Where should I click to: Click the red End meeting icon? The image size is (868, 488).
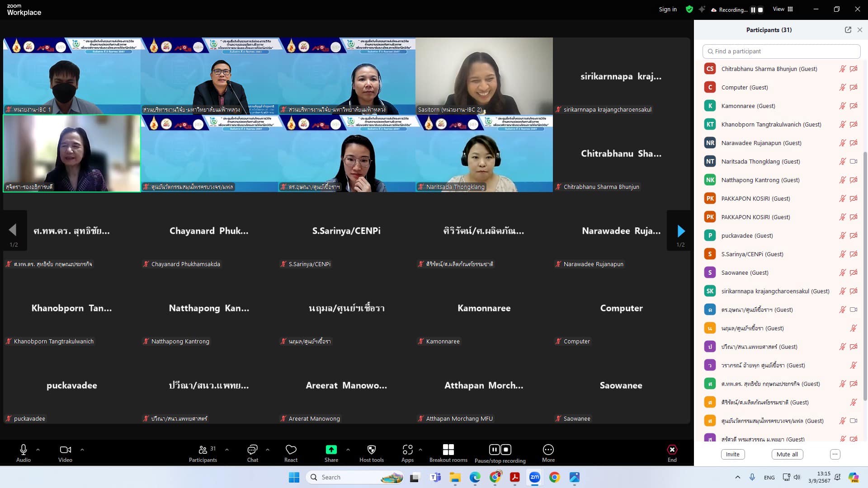coord(672,450)
